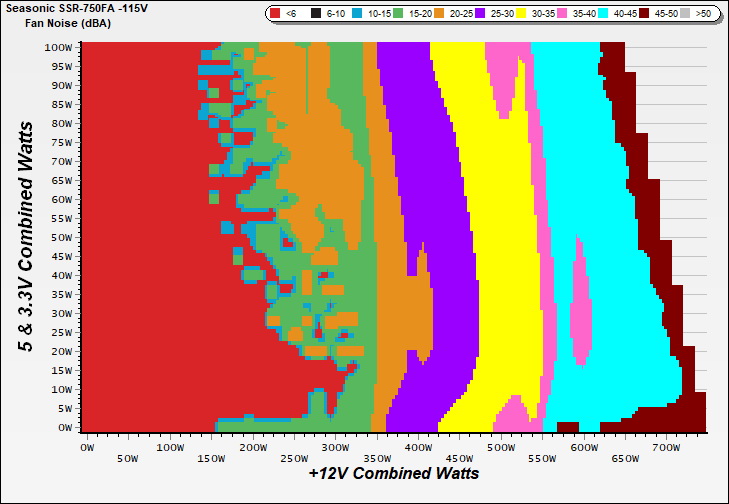This screenshot has width=729, height=504.
Task: Click the +12V Combined Watts axis title
Action: [393, 473]
